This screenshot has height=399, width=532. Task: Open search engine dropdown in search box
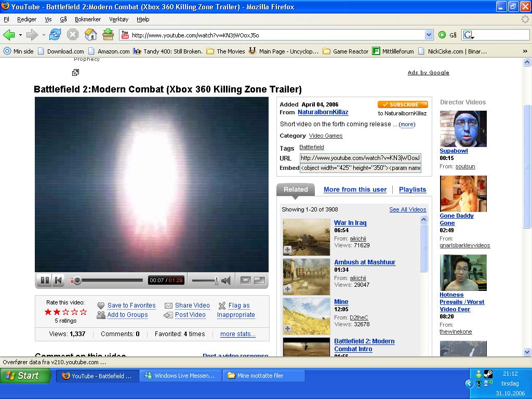469,35
